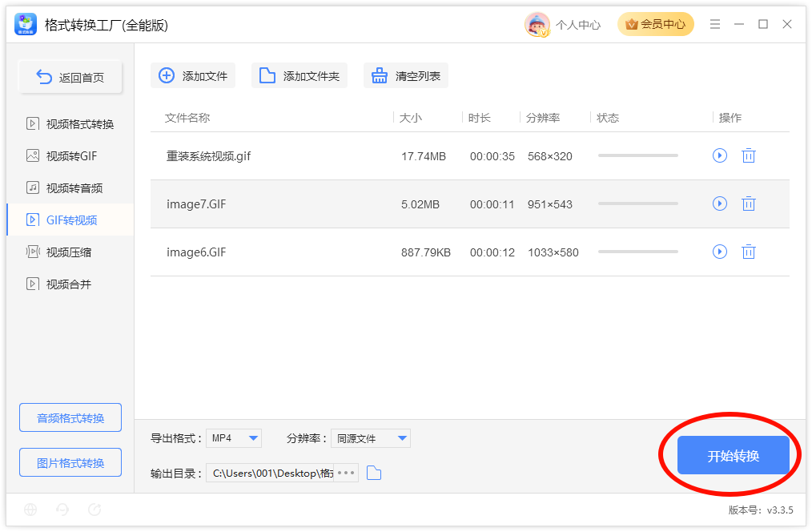Click the globe website icon
The image size is (812, 532).
coord(30,510)
